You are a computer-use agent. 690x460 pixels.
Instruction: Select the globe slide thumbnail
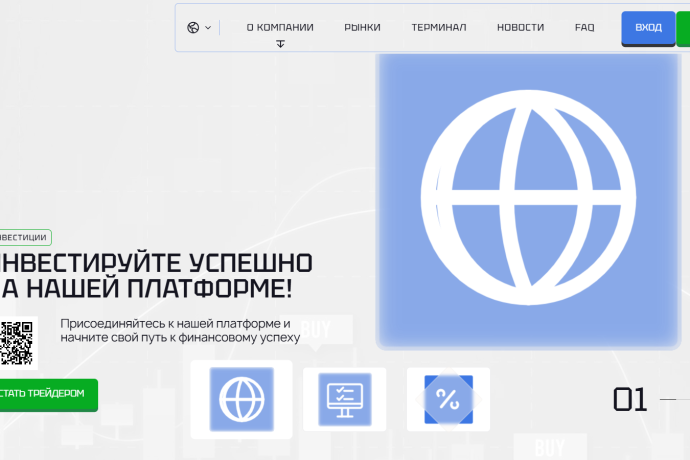coord(242,399)
